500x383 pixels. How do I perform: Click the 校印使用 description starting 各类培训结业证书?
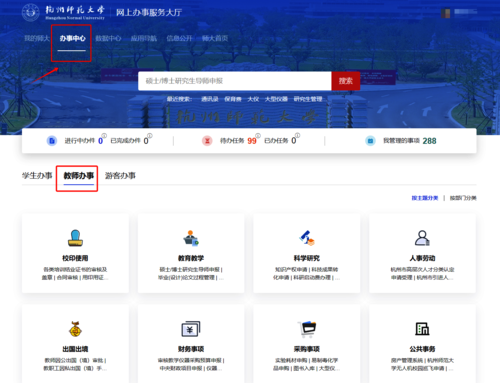[x=75, y=273]
